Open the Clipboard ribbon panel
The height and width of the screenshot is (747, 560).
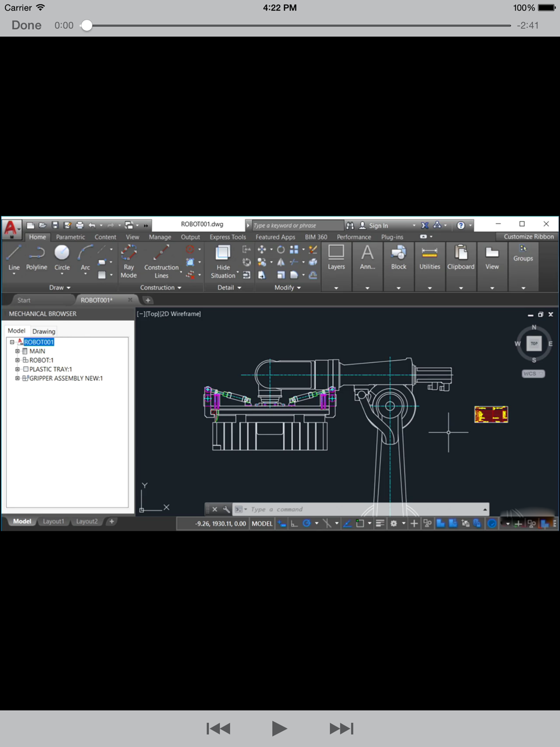[x=461, y=266]
